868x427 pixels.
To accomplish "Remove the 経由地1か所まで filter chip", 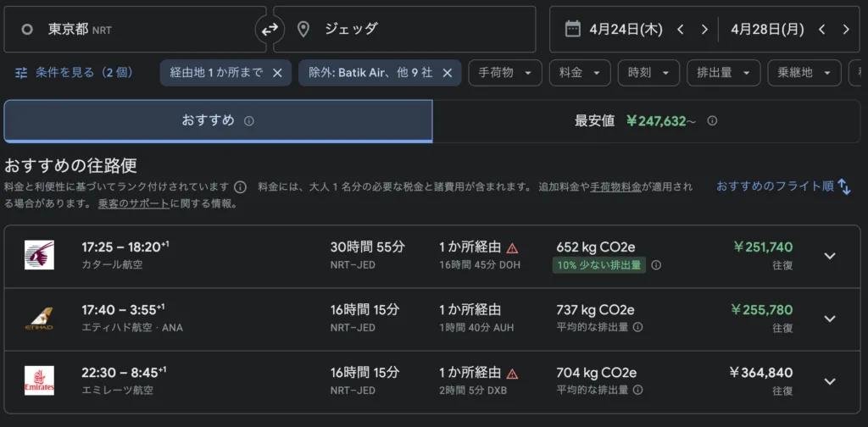I will click(x=277, y=73).
